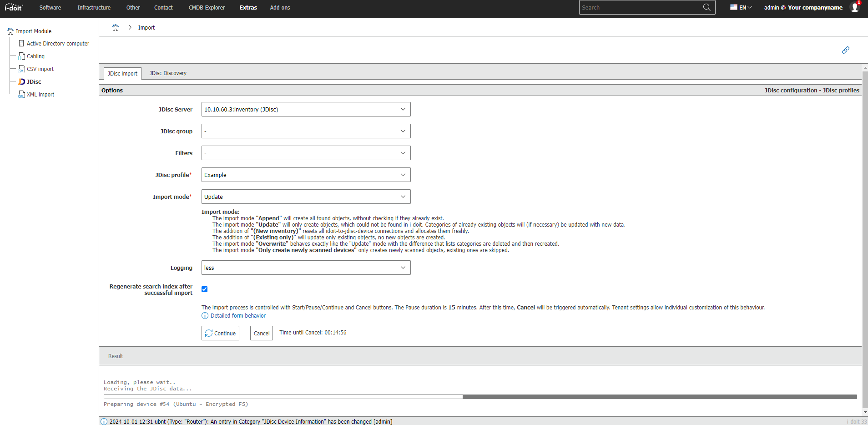Screen dimensions: 868x425
Task: Click the import progress bar
Action: click(x=480, y=397)
